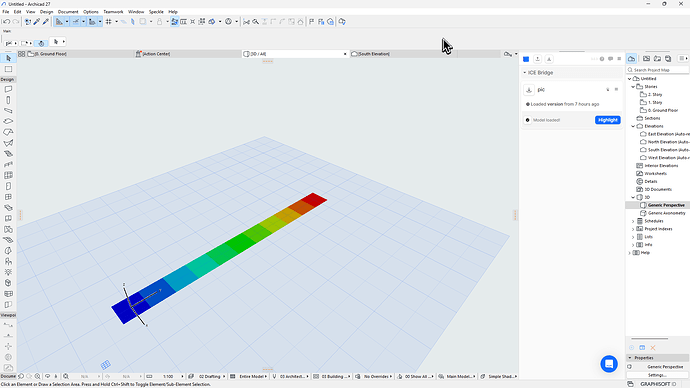Click the Speckle upload publish icon
Screen dimensions: 690x388
coord(537,59)
